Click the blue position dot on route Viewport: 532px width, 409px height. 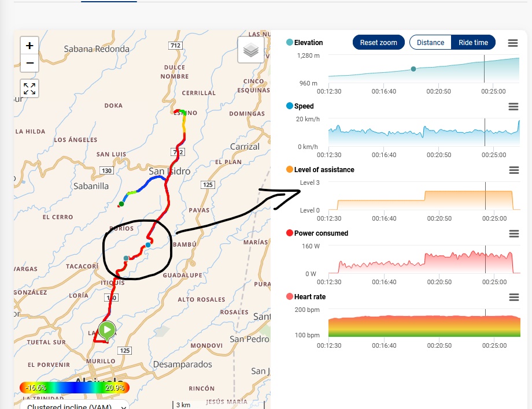148,245
